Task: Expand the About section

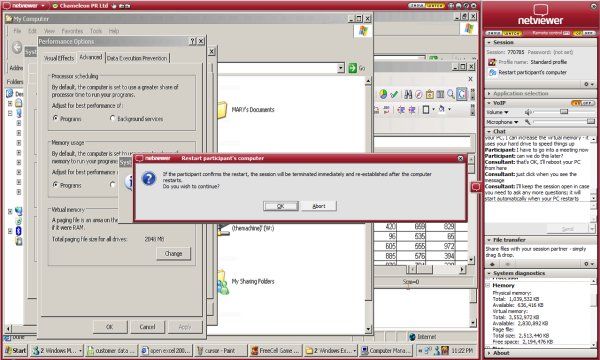Action: [x=489, y=353]
